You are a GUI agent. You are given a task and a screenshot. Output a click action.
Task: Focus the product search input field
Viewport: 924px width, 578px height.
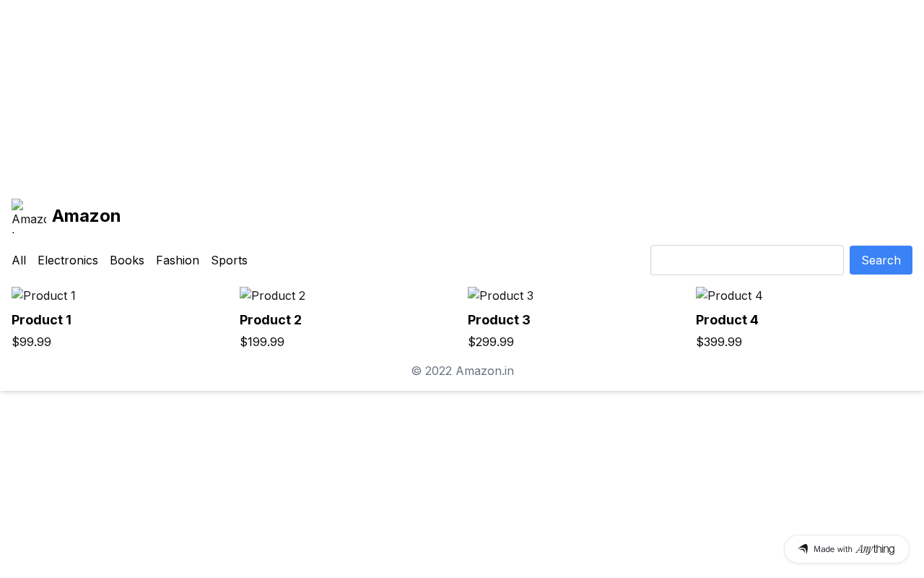coord(747,260)
